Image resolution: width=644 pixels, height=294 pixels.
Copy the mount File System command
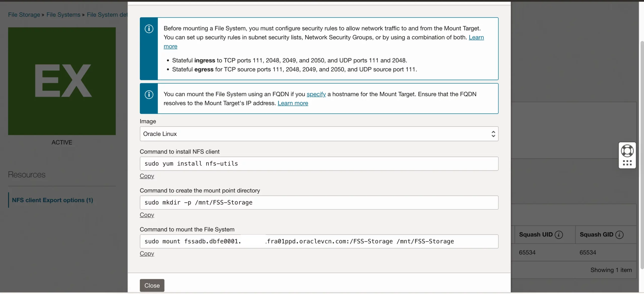click(x=147, y=253)
